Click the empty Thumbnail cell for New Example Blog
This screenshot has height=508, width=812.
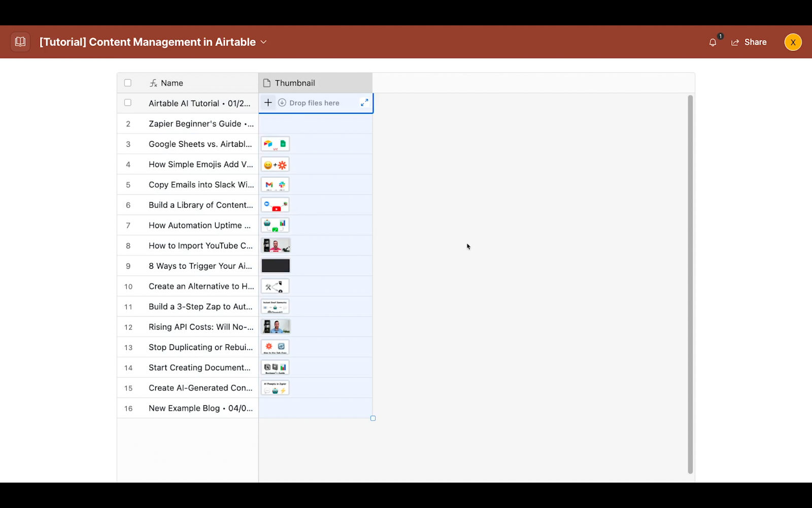[x=316, y=408]
